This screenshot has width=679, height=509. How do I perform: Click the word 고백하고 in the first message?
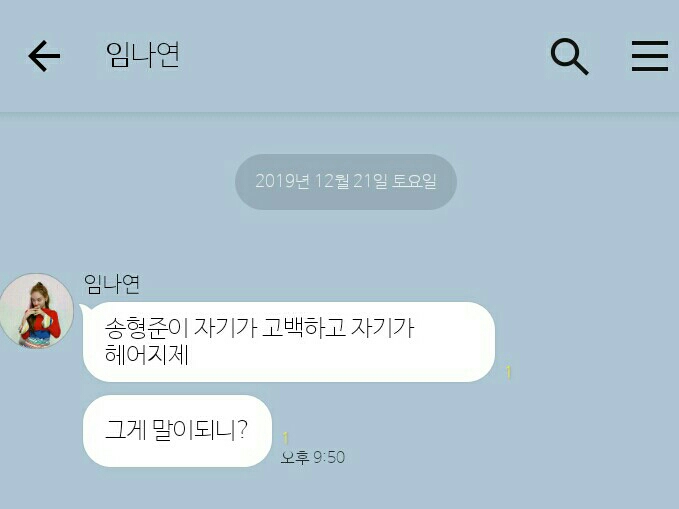tap(304, 327)
